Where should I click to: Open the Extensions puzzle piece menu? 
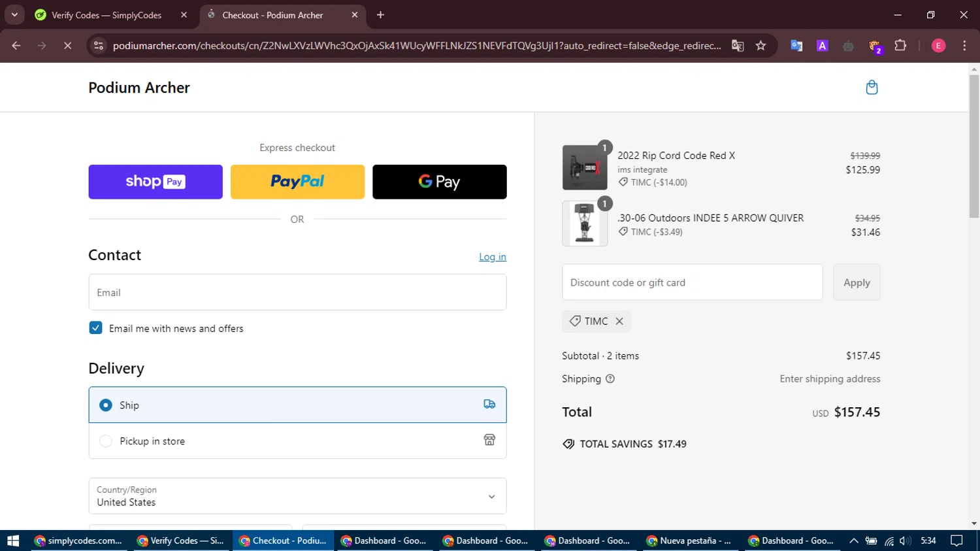coord(900,46)
